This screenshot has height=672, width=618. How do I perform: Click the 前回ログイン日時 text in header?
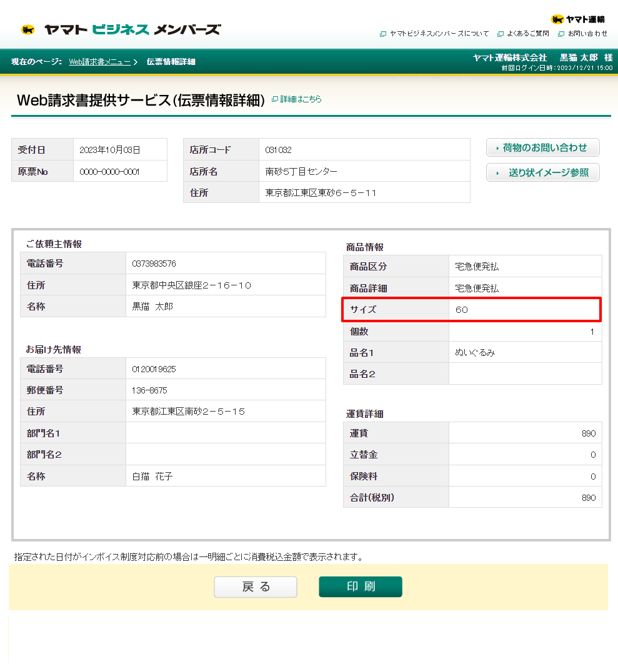(x=557, y=67)
